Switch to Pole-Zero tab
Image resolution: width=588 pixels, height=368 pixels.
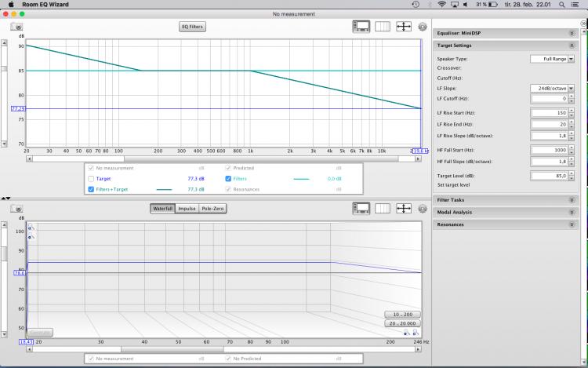212,209
